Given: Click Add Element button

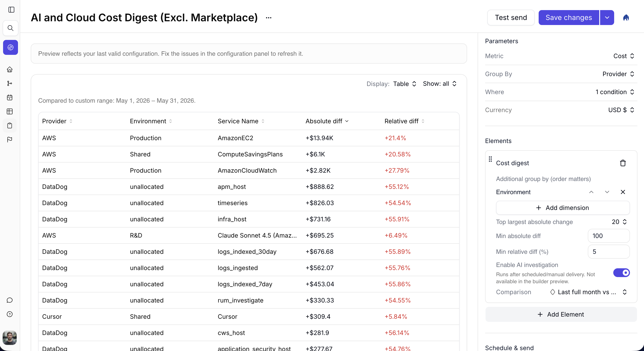Looking at the screenshot, I should pyautogui.click(x=561, y=314).
